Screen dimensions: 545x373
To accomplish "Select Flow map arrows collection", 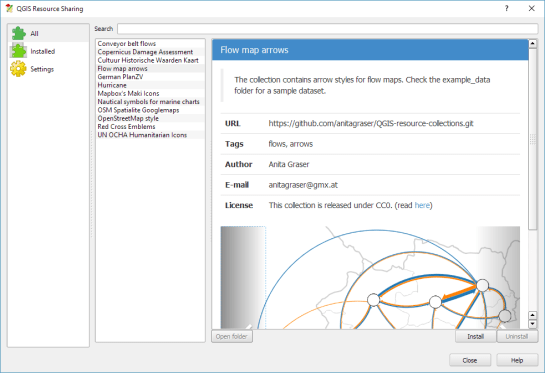I will 150,68.
